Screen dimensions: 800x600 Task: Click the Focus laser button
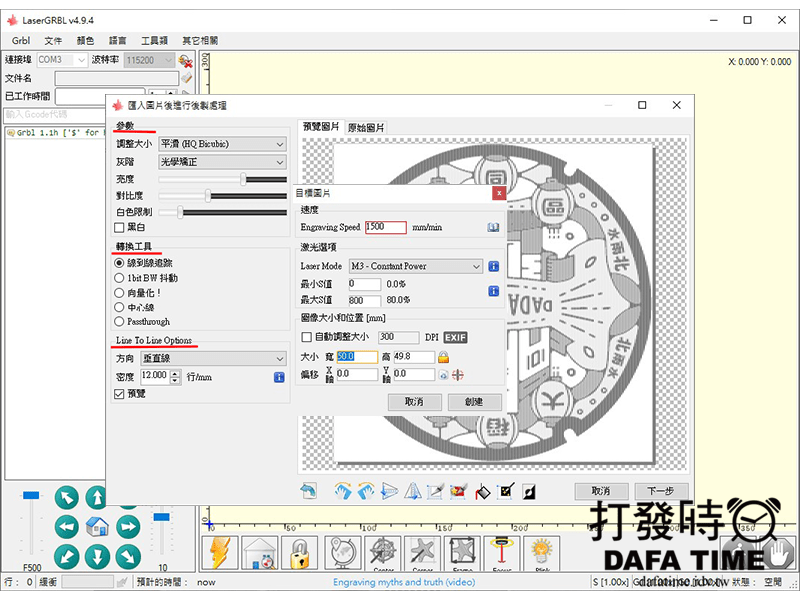(x=502, y=553)
